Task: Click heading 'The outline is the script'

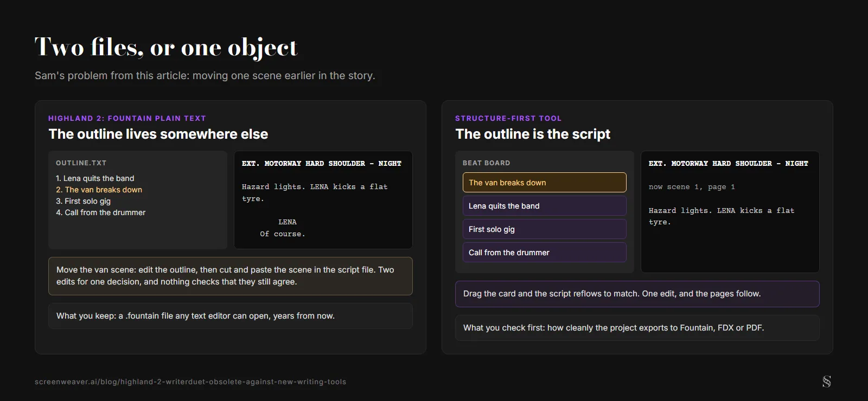Action: [533, 134]
